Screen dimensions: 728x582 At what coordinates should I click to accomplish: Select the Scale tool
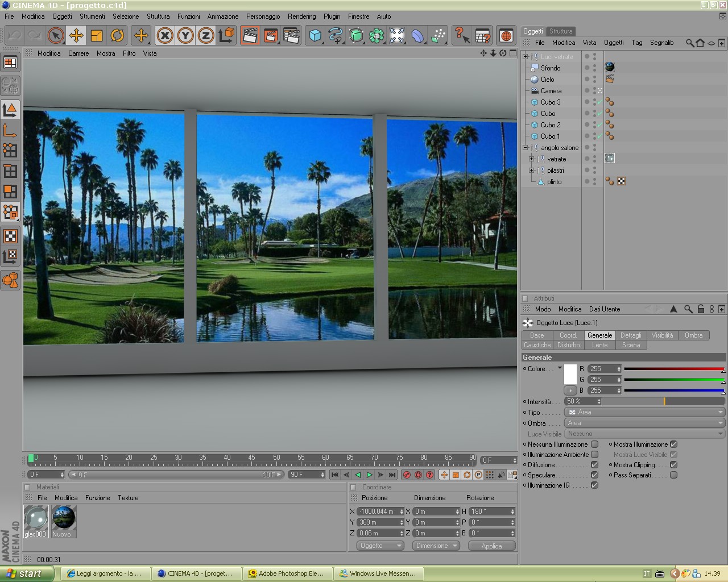97,36
